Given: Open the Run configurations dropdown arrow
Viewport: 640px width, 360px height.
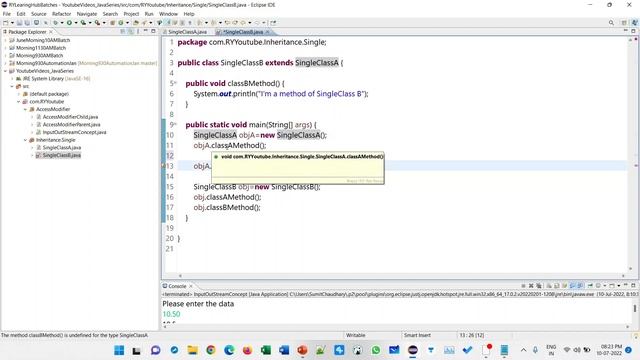Looking at the screenshot, I should pos(76,23).
